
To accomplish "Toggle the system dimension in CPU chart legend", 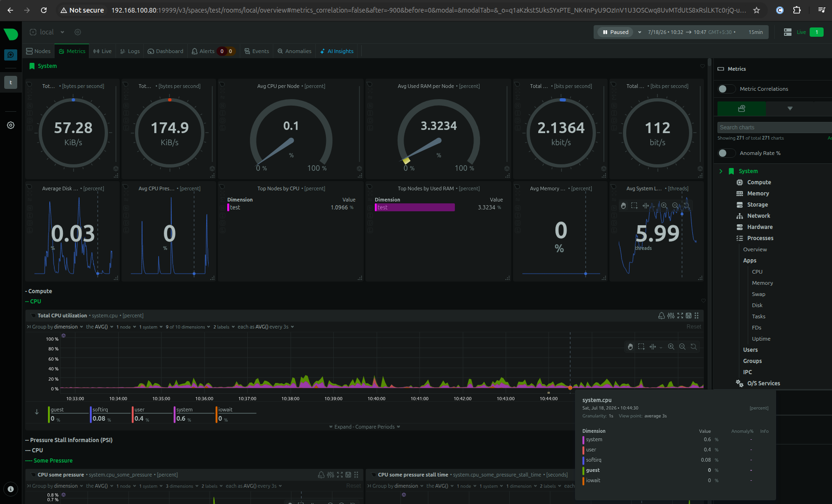I will point(193,414).
